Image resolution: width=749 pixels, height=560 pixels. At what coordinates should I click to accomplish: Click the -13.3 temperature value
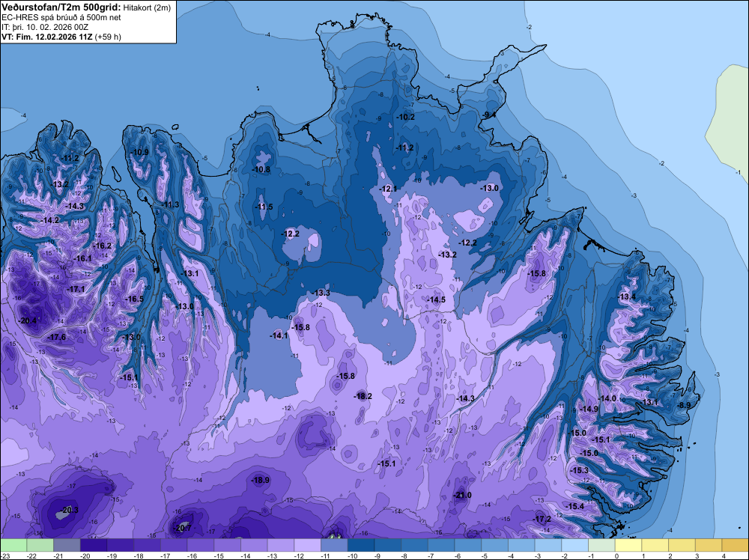click(321, 293)
